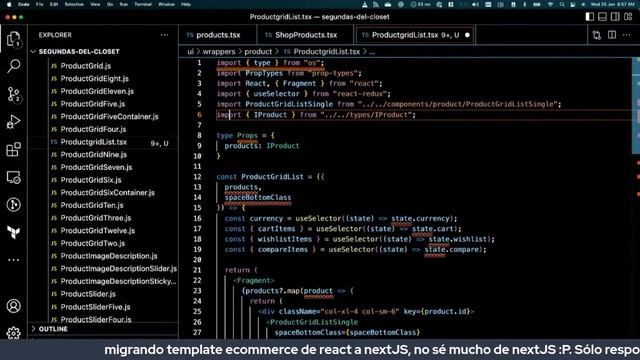The image size is (640, 360).
Task: Click the 'product' breadcrumb segment
Action: point(258,52)
